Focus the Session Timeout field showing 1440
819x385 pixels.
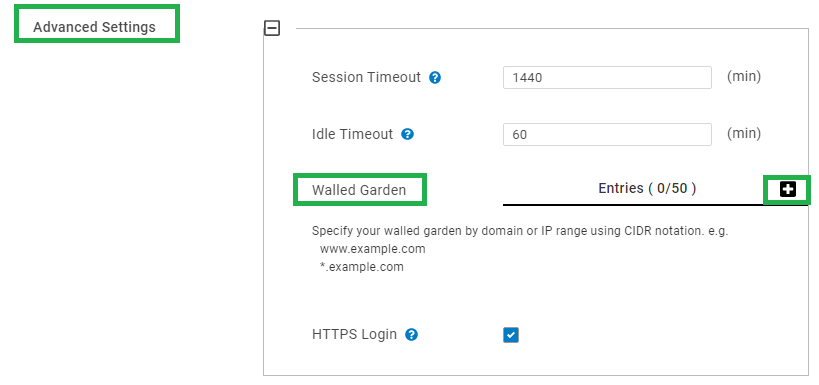coord(607,77)
